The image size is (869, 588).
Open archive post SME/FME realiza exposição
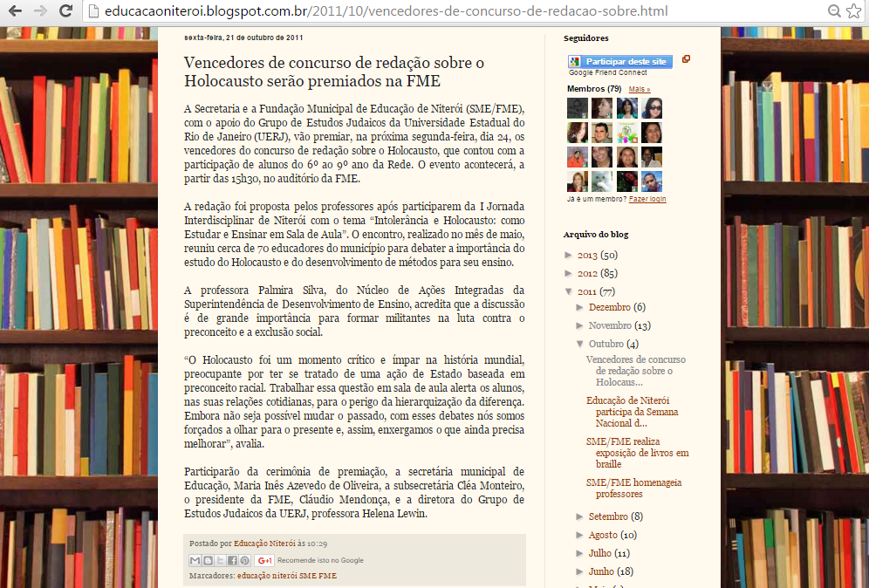pyautogui.click(x=637, y=454)
